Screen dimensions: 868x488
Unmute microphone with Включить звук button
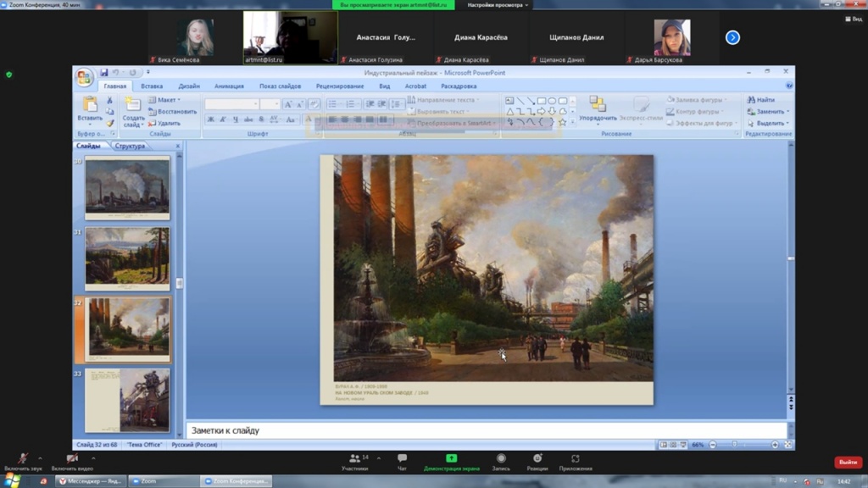tap(24, 458)
